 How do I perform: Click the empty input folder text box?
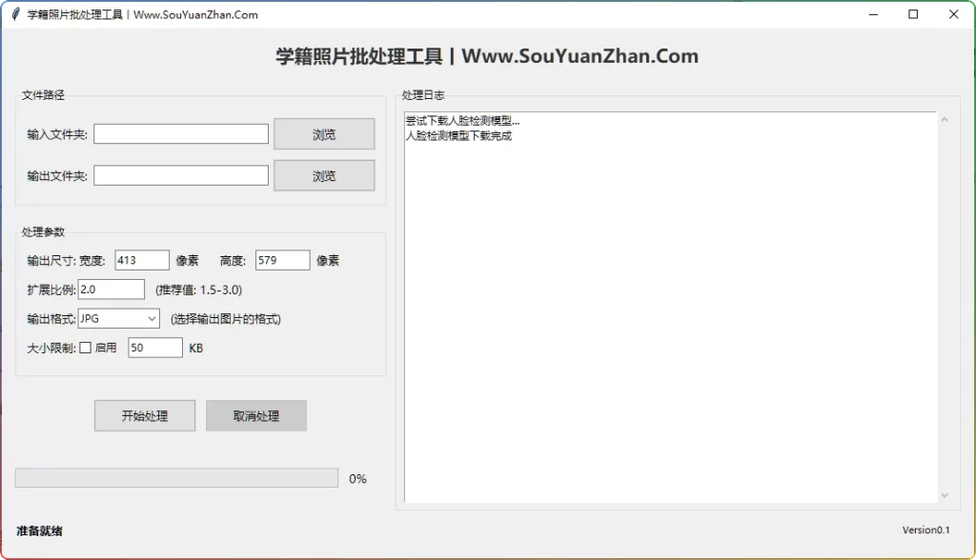click(181, 133)
